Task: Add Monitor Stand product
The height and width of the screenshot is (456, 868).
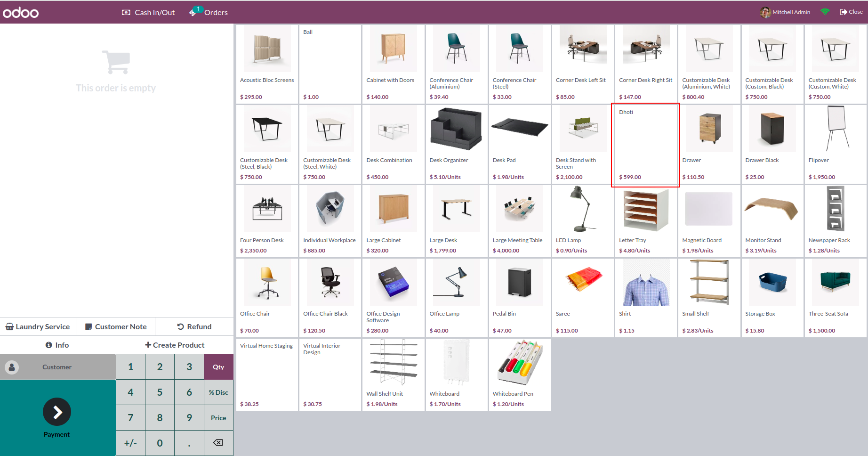Action: (772, 221)
